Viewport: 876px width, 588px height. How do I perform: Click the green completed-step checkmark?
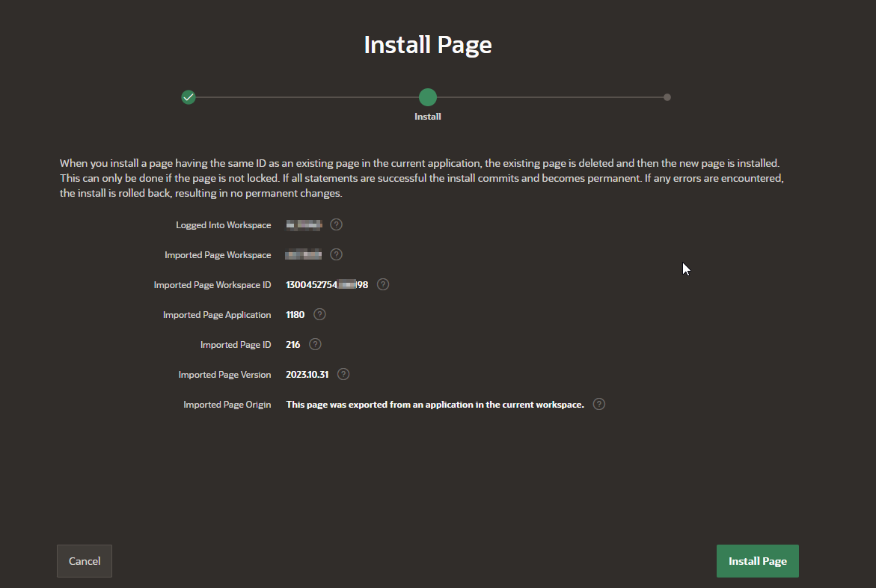(x=188, y=97)
